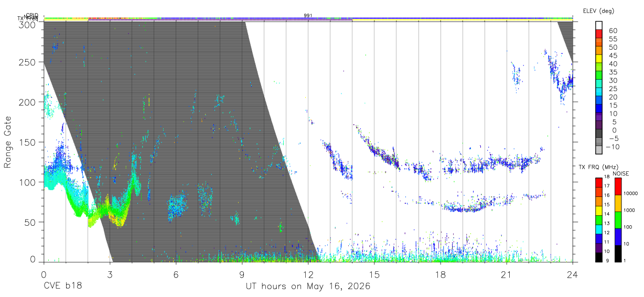Click the 10000 label on NOISE scale
Viewport: 644px width, 297px height.
coord(631,193)
